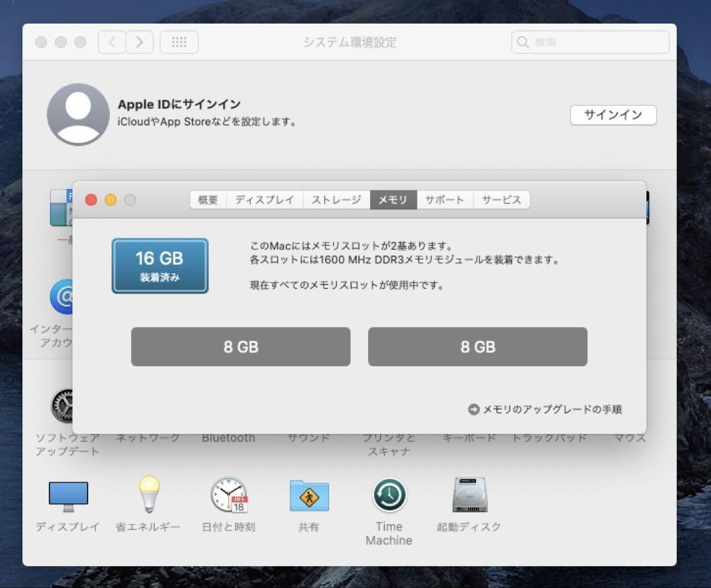Click the 検索 search field
The width and height of the screenshot is (711, 588).
click(x=590, y=42)
